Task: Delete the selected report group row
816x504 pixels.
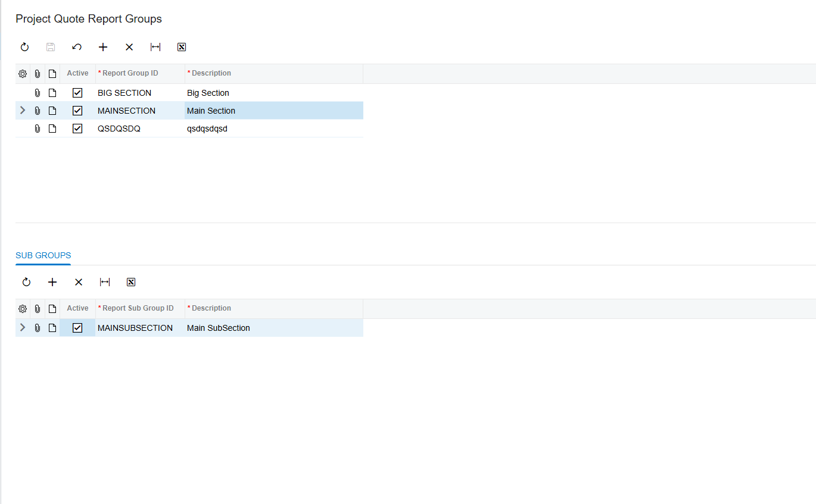Action: click(x=129, y=47)
